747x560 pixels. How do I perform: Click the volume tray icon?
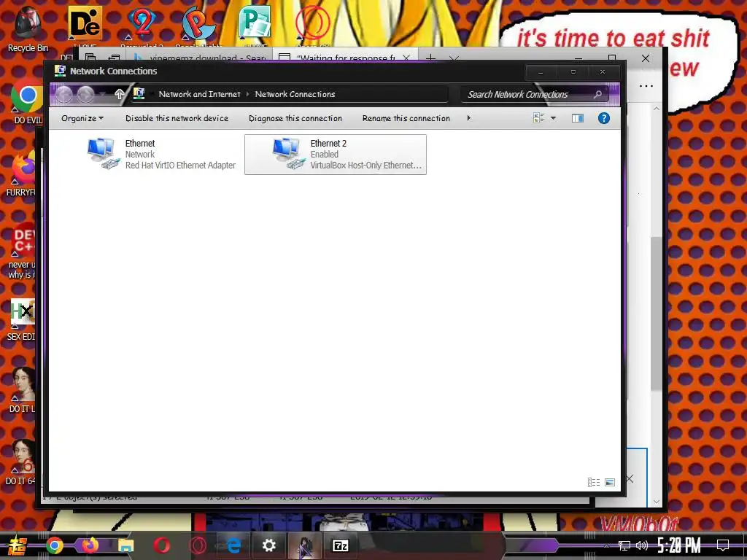642,545
